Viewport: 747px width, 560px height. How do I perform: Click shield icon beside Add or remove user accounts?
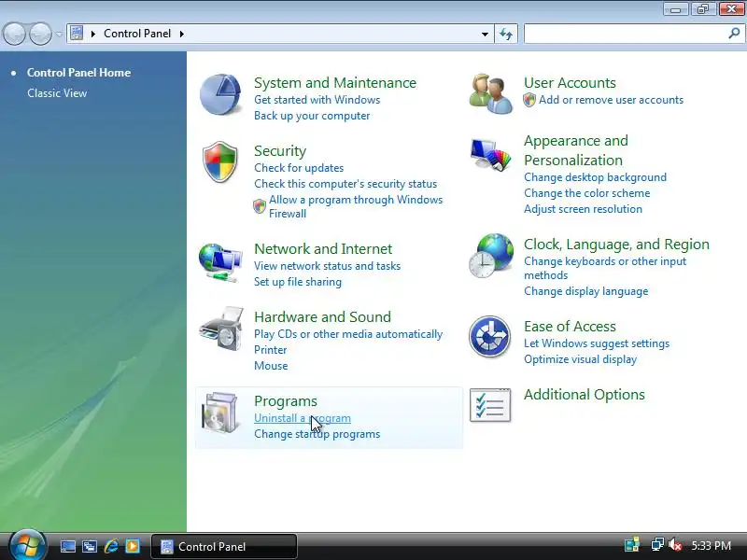(x=529, y=100)
